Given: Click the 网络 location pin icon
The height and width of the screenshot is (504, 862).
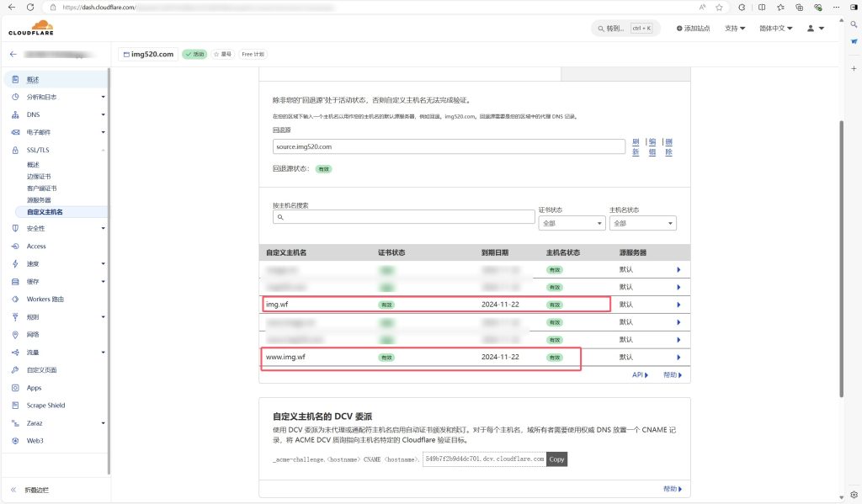Looking at the screenshot, I should (15, 335).
